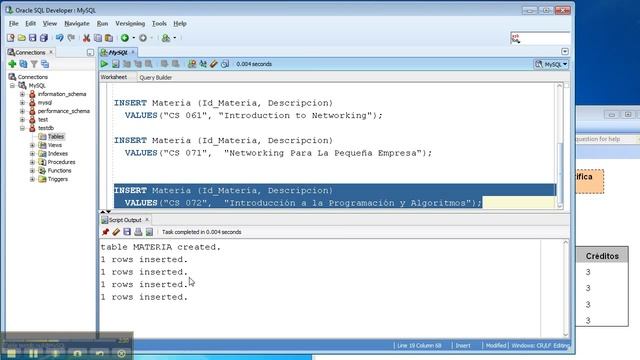Cut selection with the red scissors icon
Viewport: 640px width, 360px height.
click(87, 38)
